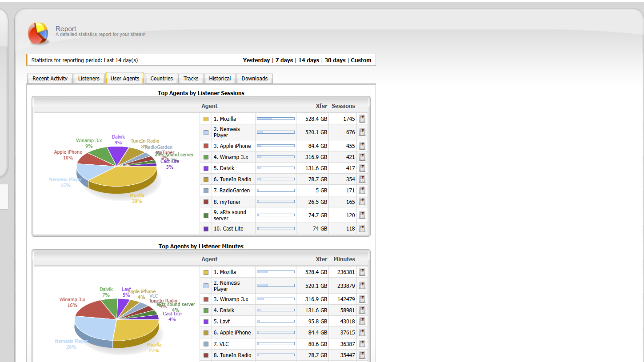Set reporting period to 14 days
Screen dimensions: 644x362
[x=308, y=60]
